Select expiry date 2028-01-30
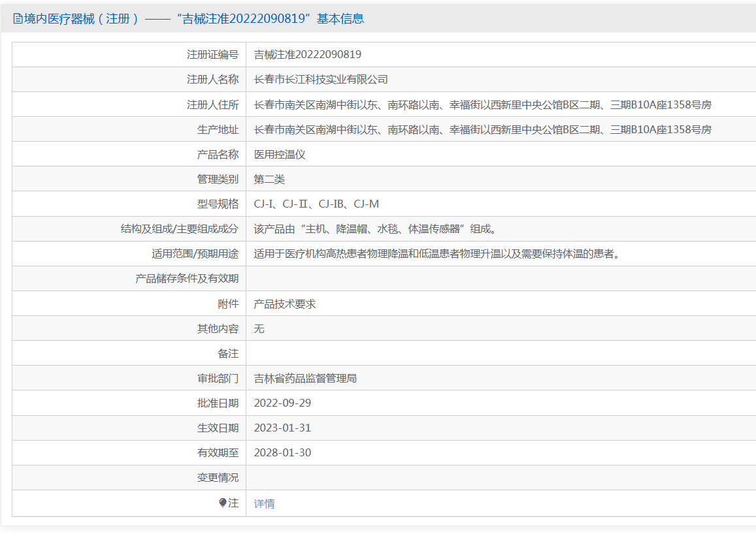756x534 pixels. pyautogui.click(x=282, y=453)
